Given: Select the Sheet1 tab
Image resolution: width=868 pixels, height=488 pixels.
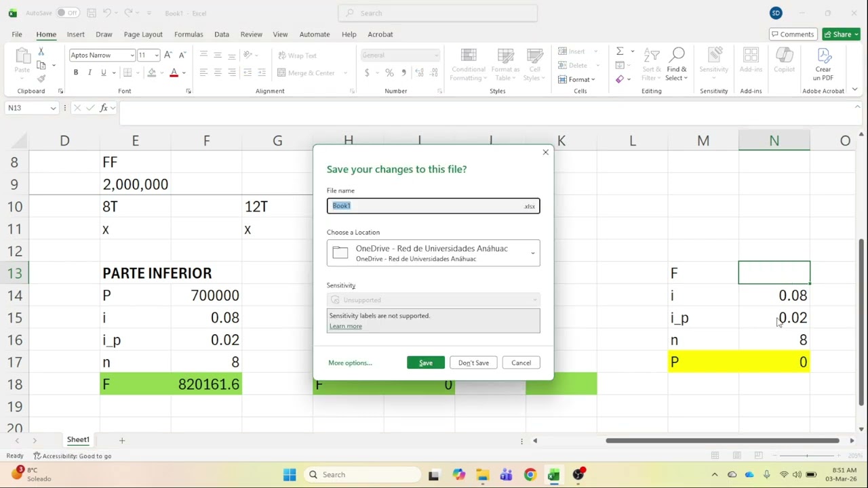Looking at the screenshot, I should (78, 440).
